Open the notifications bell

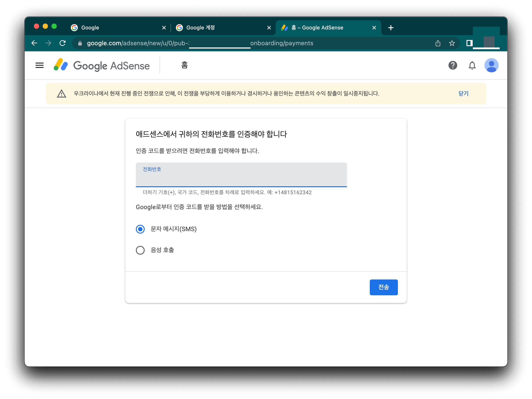pos(472,65)
